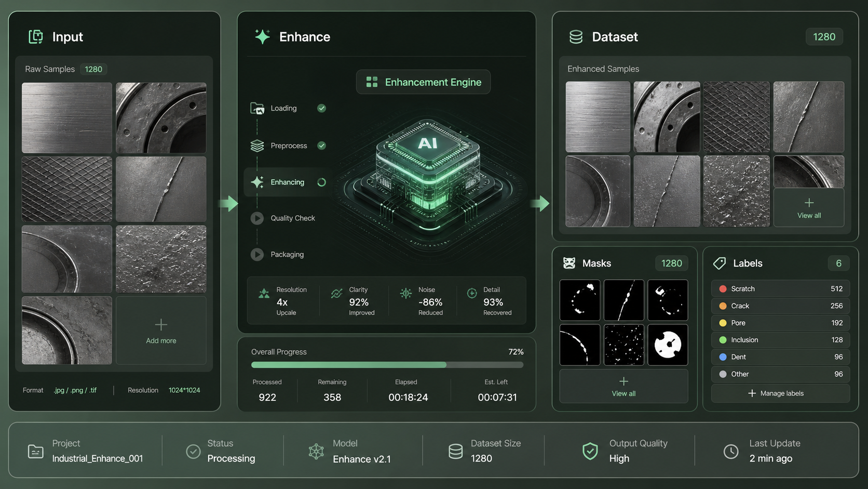This screenshot has height=489, width=868.
Task: Click the Enhancing progress spinner
Action: pos(321,182)
